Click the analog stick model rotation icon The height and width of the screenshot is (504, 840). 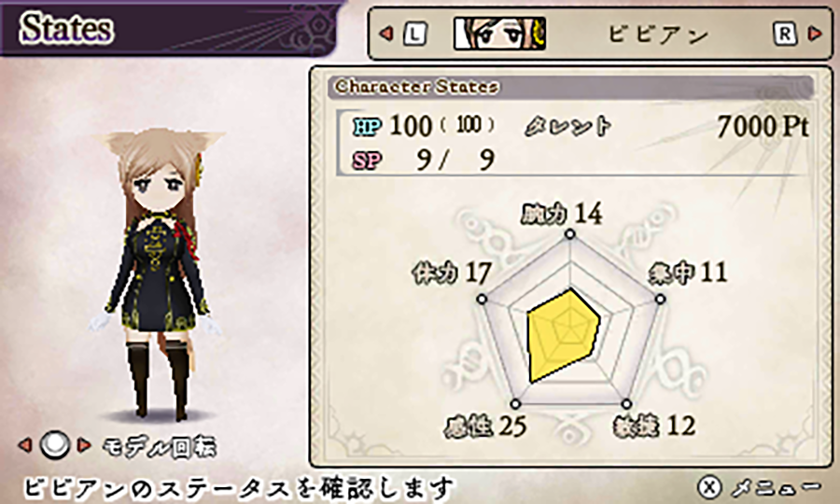click(55, 444)
